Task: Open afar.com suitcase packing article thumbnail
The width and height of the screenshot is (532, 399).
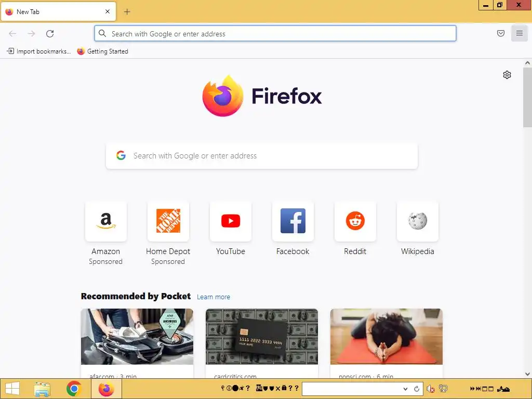Action: [137, 337]
